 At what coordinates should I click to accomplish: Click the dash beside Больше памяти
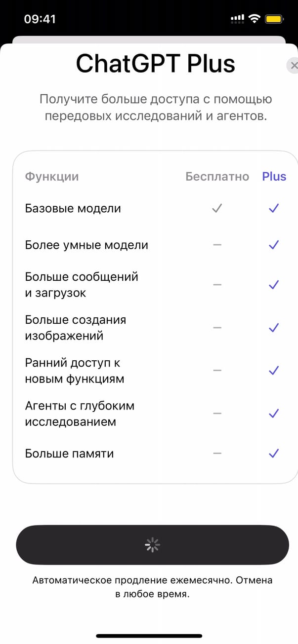click(x=217, y=454)
